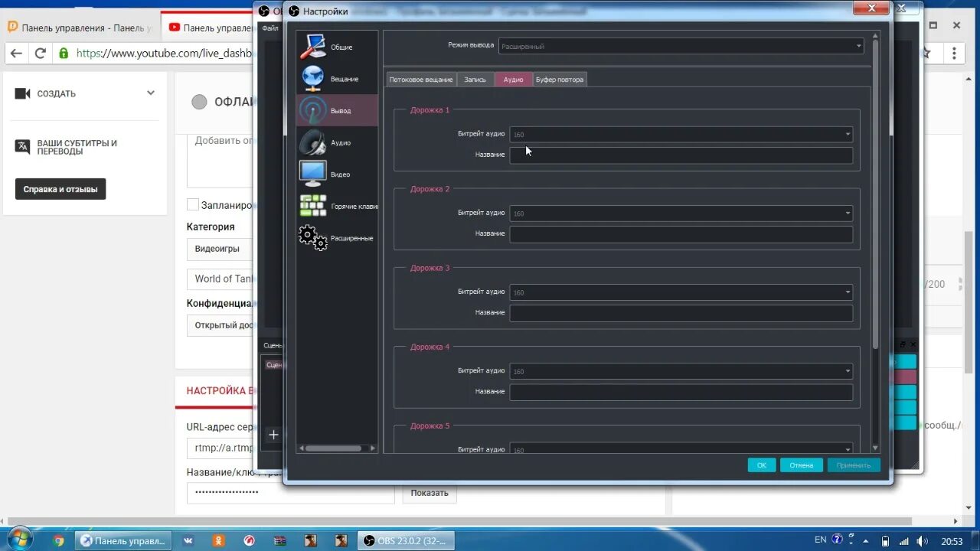Click the Применить button

point(854,465)
